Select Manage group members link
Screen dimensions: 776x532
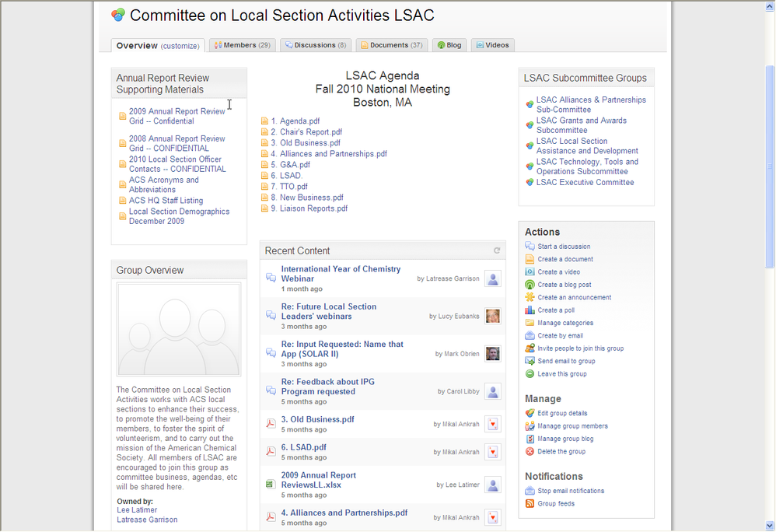tap(572, 426)
